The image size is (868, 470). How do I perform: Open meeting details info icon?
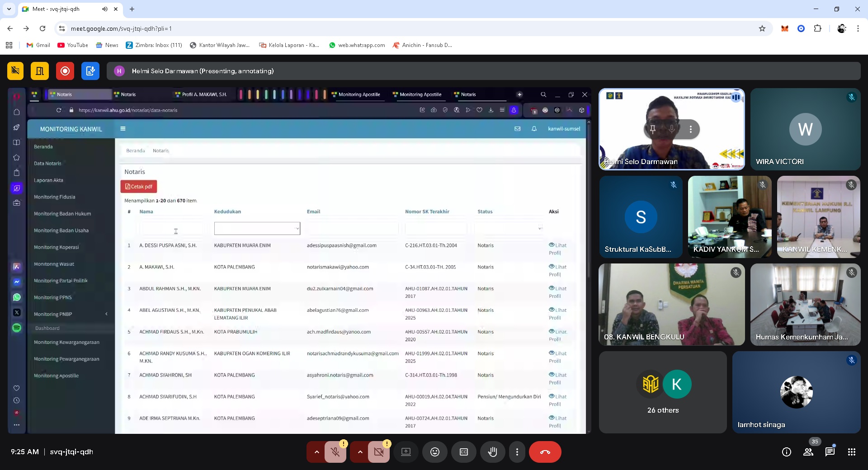pos(786,452)
